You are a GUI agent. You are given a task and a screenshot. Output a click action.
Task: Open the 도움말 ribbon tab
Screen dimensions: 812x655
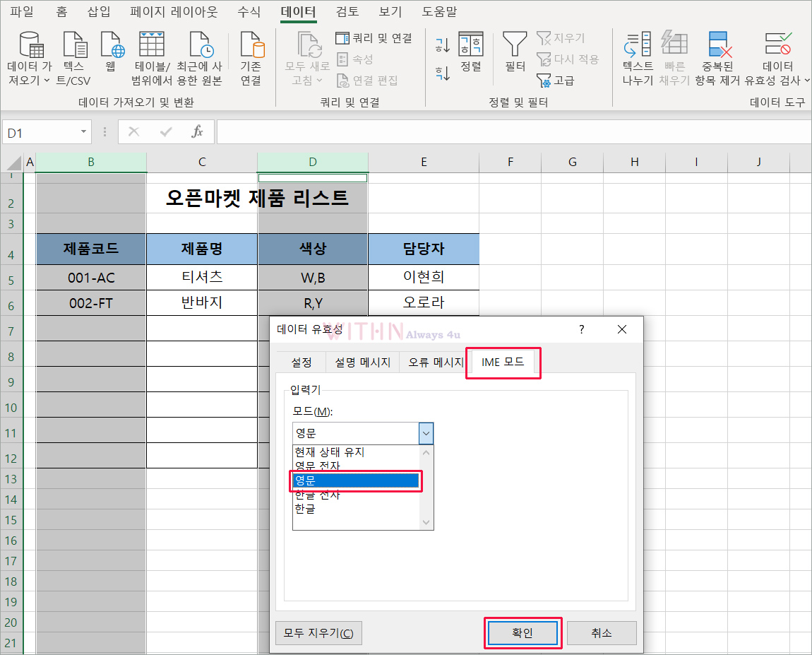[439, 11]
